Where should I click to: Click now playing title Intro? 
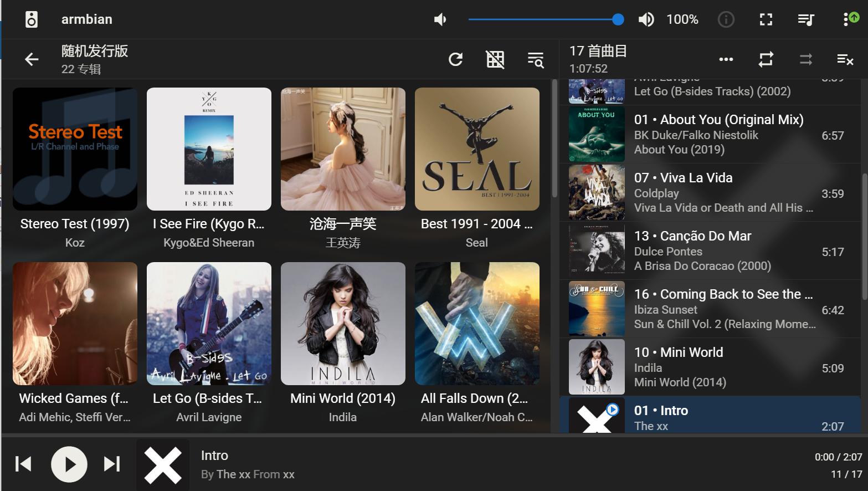click(214, 456)
